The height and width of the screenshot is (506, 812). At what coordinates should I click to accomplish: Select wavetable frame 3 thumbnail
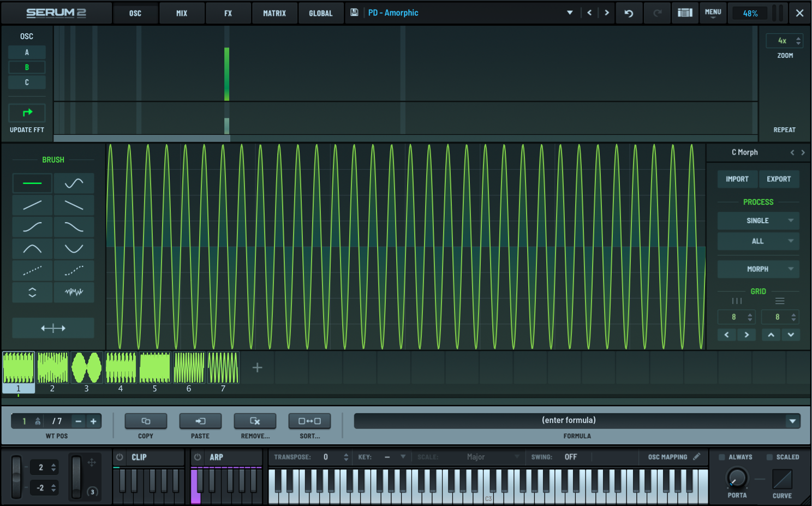click(x=86, y=368)
